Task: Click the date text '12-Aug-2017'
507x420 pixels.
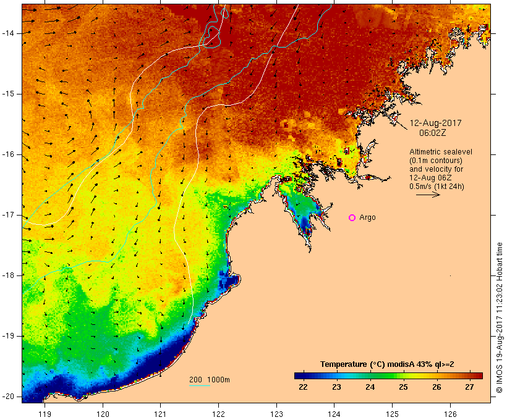Action: [x=435, y=123]
